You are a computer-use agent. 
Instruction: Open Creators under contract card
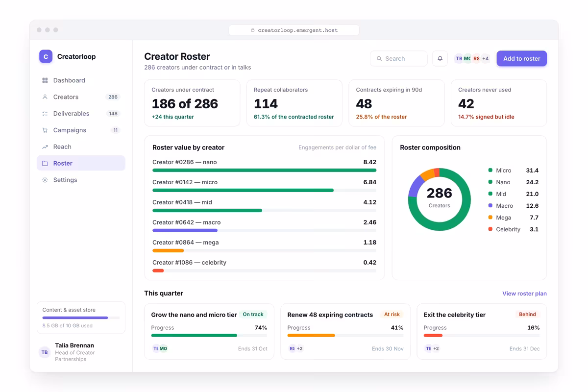pyautogui.click(x=192, y=103)
